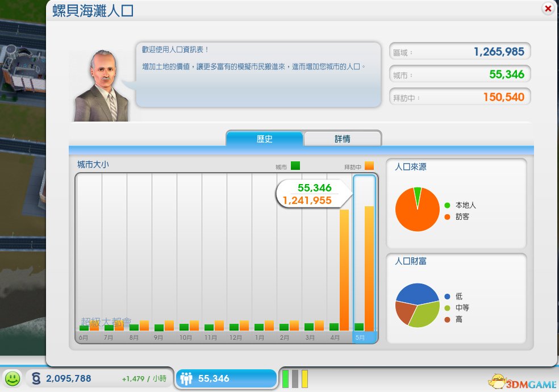The image size is (559, 392).
Task: Click the 人口財富 wealth pie chart
Action: pyautogui.click(x=418, y=306)
